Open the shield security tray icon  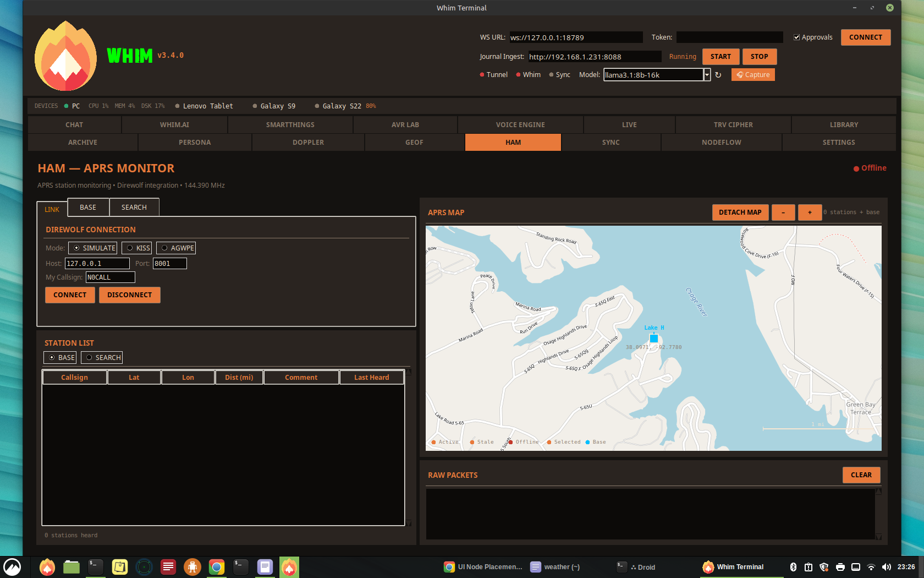[824, 567]
